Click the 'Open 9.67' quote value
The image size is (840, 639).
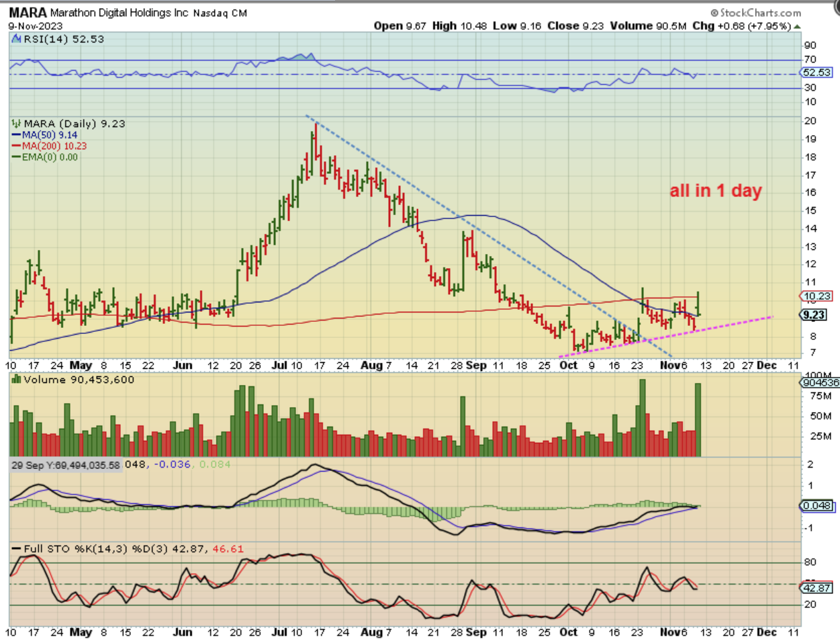point(400,26)
